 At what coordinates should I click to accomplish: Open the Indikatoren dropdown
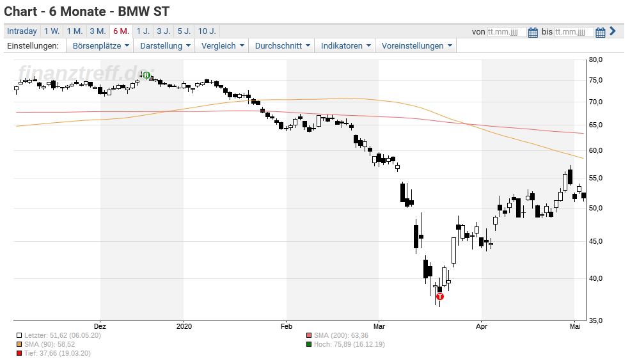[345, 46]
